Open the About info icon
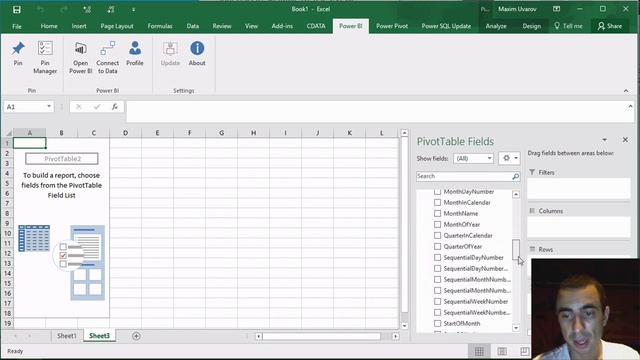The image size is (640, 360). [197, 53]
